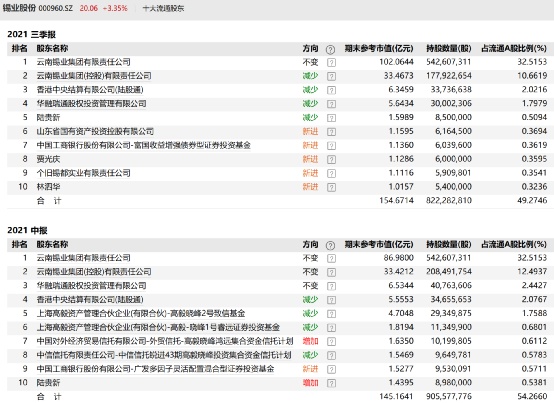Click question icon in 香港中央结算 row of 中报
The image size is (554, 403).
tap(331, 300)
